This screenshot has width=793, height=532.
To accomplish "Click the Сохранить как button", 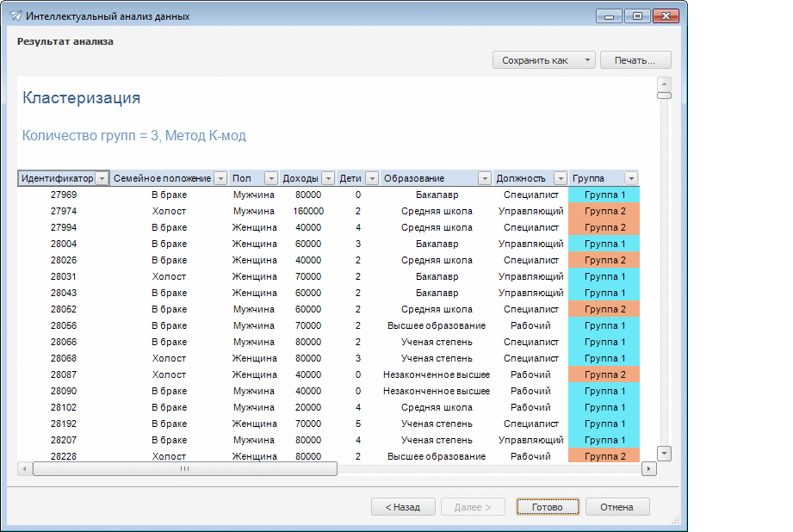I will pos(535,60).
